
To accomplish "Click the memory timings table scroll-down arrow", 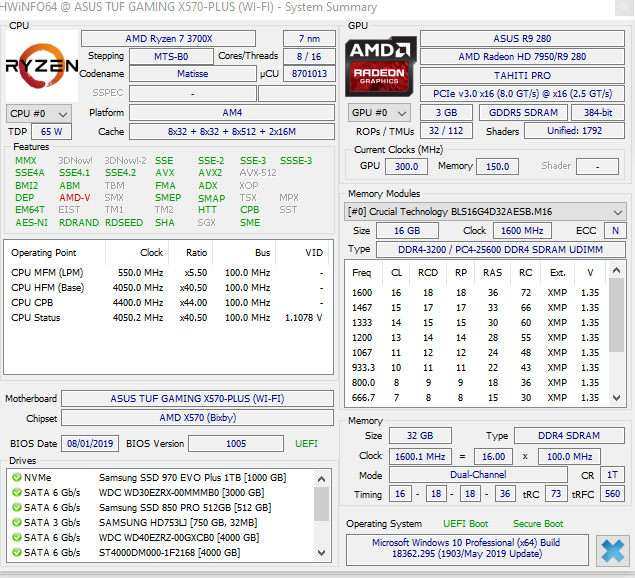I will (x=616, y=398).
